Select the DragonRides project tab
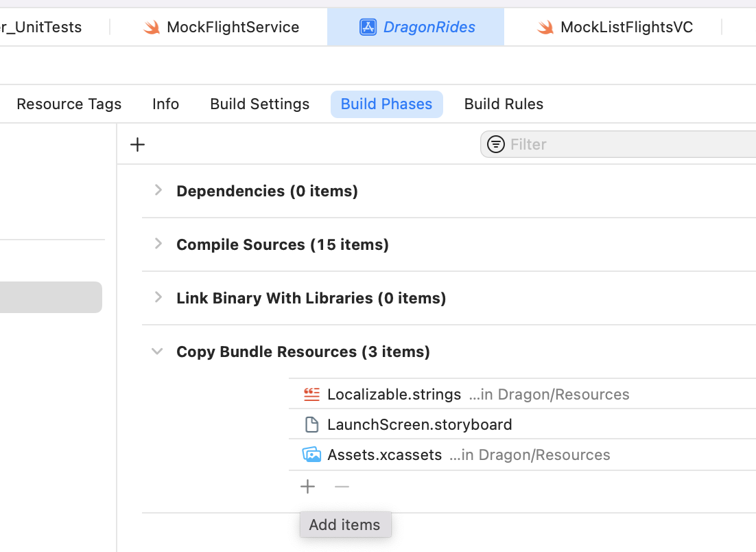The height and width of the screenshot is (552, 756). 416,27
